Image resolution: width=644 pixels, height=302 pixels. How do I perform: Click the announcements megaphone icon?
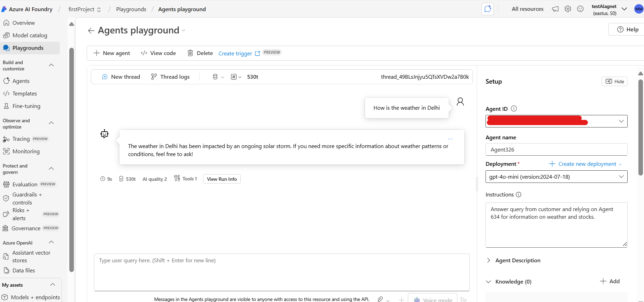pyautogui.click(x=555, y=9)
